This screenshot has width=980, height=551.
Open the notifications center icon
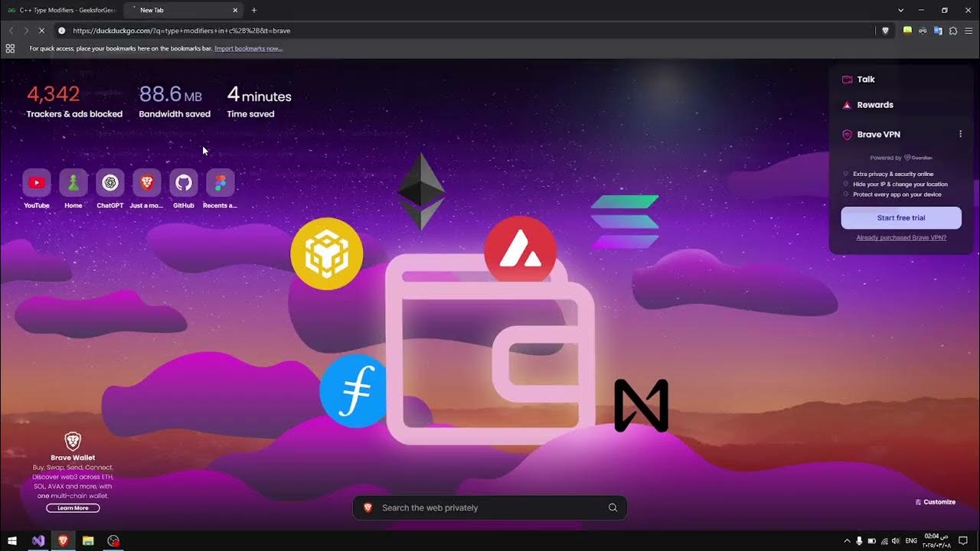point(963,541)
